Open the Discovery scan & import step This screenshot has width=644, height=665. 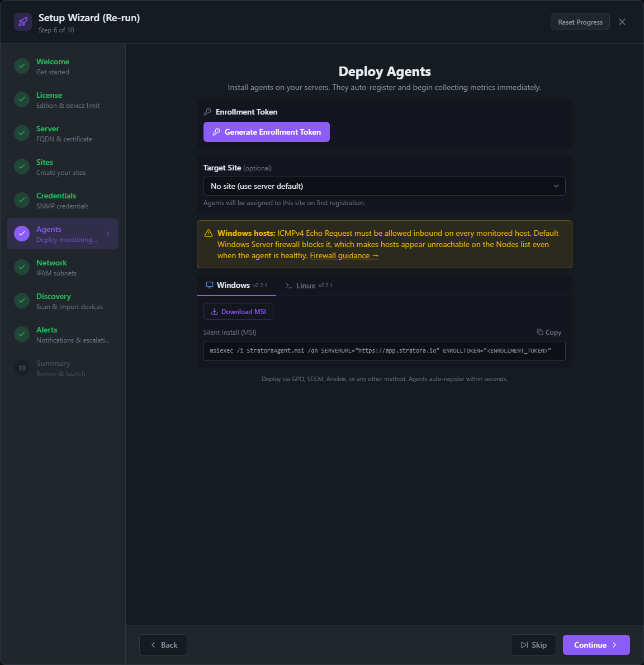tap(63, 301)
